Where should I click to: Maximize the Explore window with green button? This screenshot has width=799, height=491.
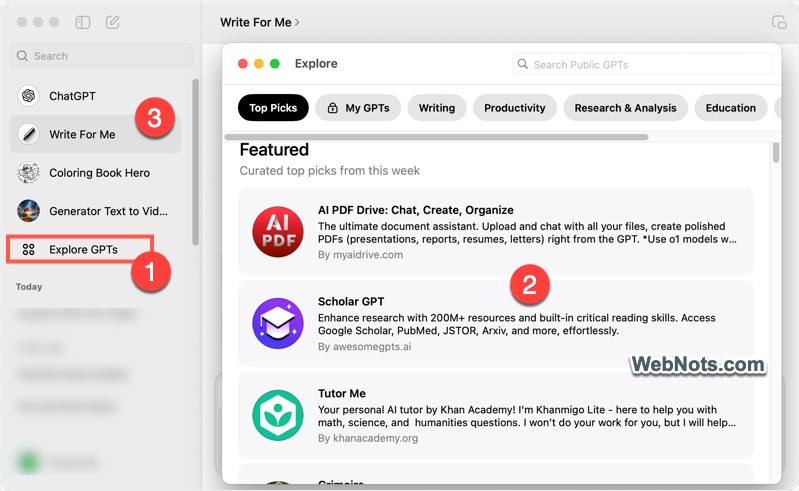coord(275,64)
